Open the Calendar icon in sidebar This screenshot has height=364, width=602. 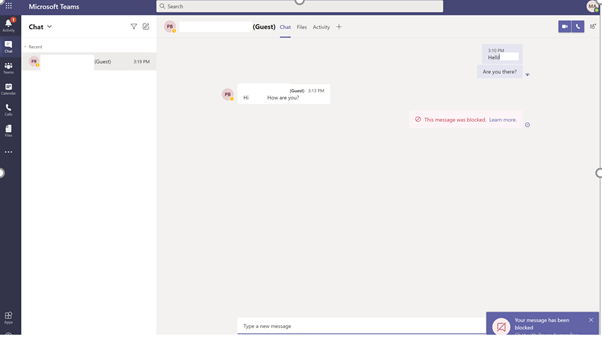coord(8,89)
